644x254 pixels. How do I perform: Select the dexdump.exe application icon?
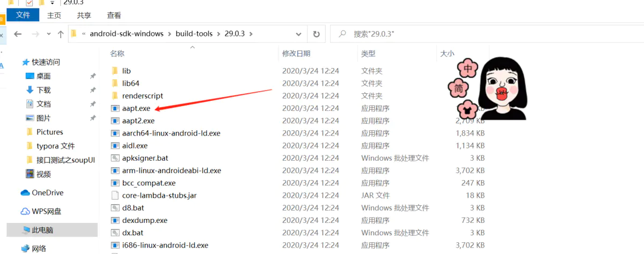click(114, 220)
